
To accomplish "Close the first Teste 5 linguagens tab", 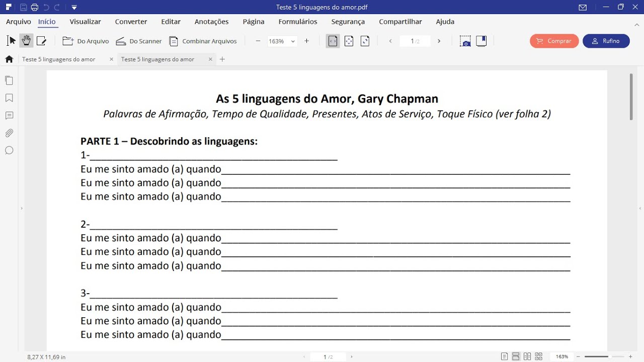I will 111,59.
